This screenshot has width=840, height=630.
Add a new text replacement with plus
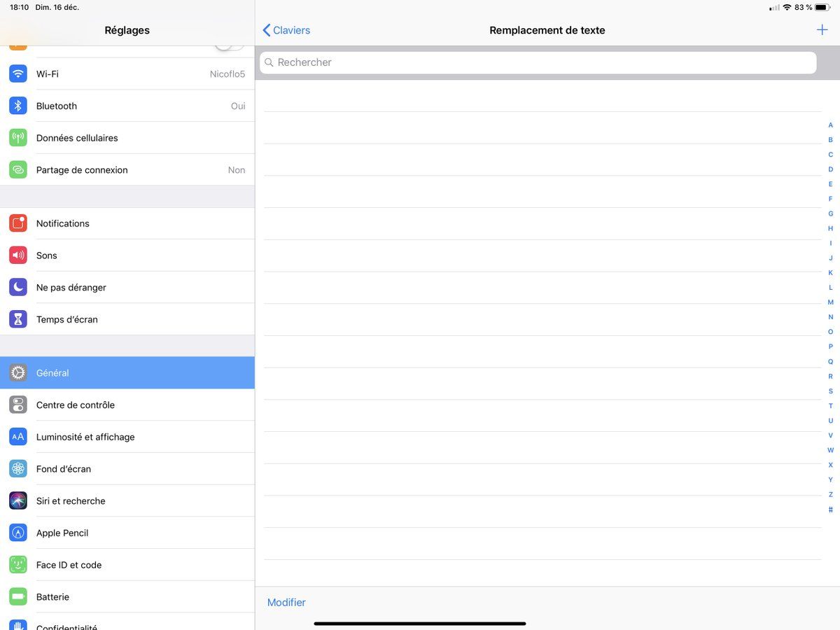point(822,30)
